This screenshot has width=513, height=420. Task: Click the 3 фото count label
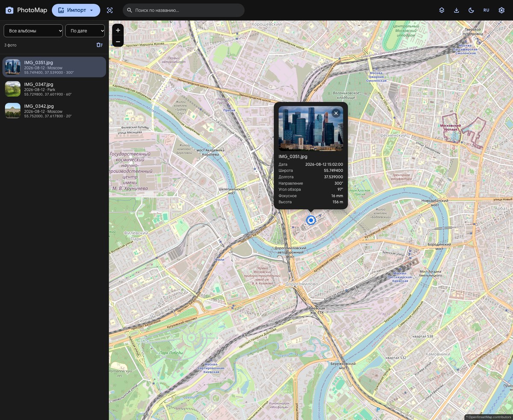pyautogui.click(x=11, y=45)
